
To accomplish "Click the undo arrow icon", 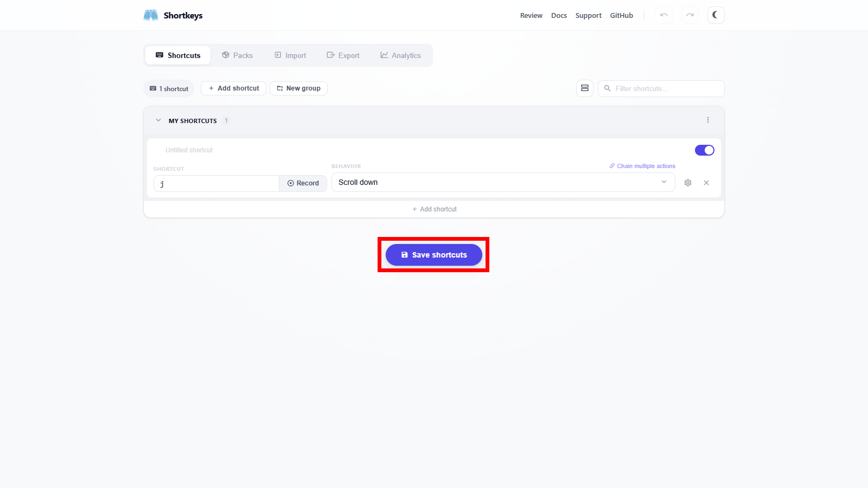I will pyautogui.click(x=663, y=15).
